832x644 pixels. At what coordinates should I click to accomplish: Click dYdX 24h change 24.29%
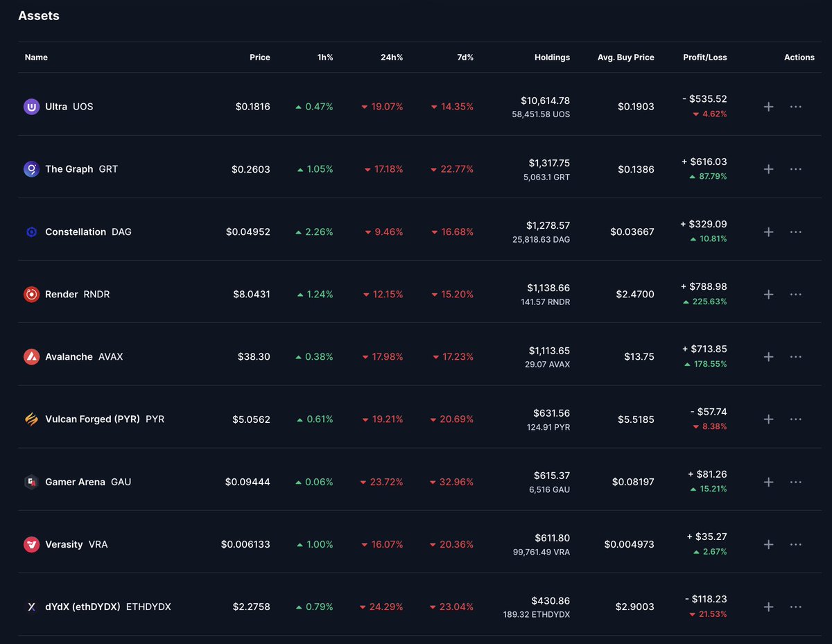(381, 607)
